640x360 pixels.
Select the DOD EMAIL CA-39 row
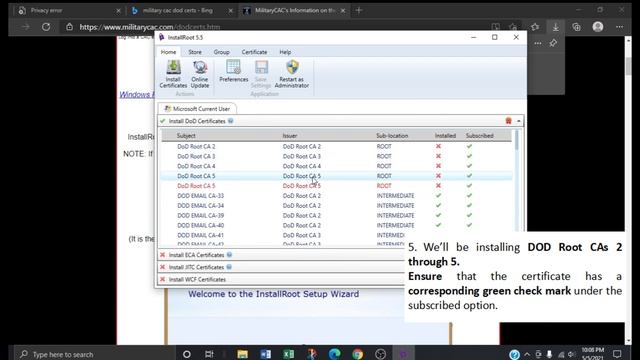coord(336,215)
